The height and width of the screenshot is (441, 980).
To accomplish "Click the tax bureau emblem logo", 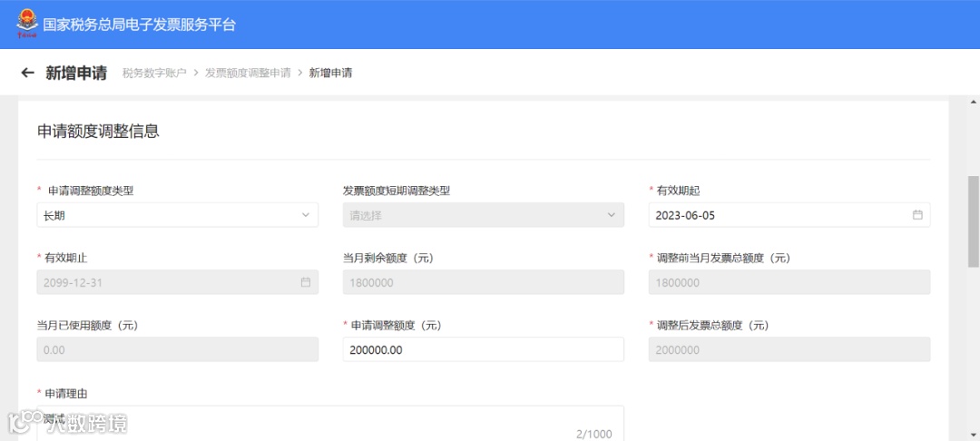I will coord(26,24).
